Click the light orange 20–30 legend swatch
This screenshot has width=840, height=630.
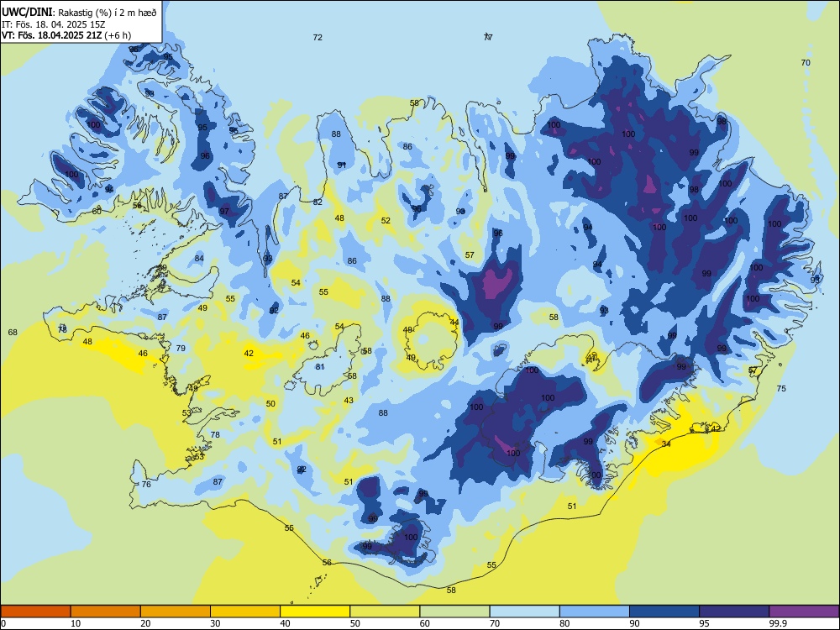point(176,612)
